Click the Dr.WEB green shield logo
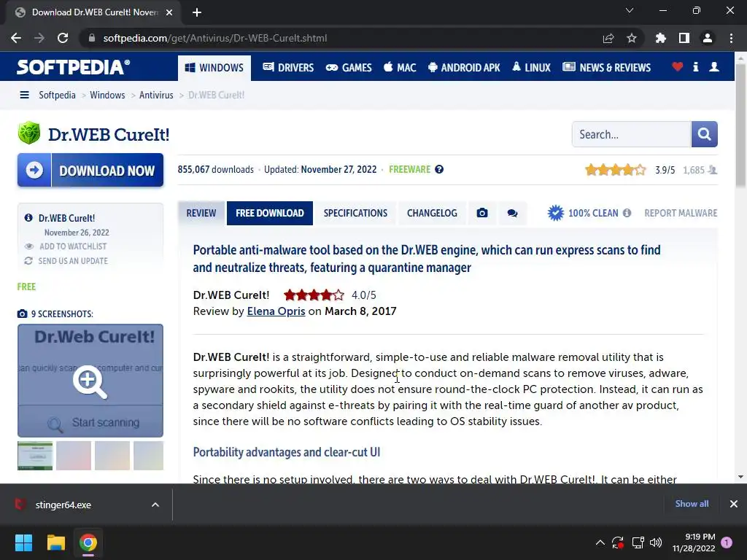This screenshot has width=747, height=560. coord(29,133)
